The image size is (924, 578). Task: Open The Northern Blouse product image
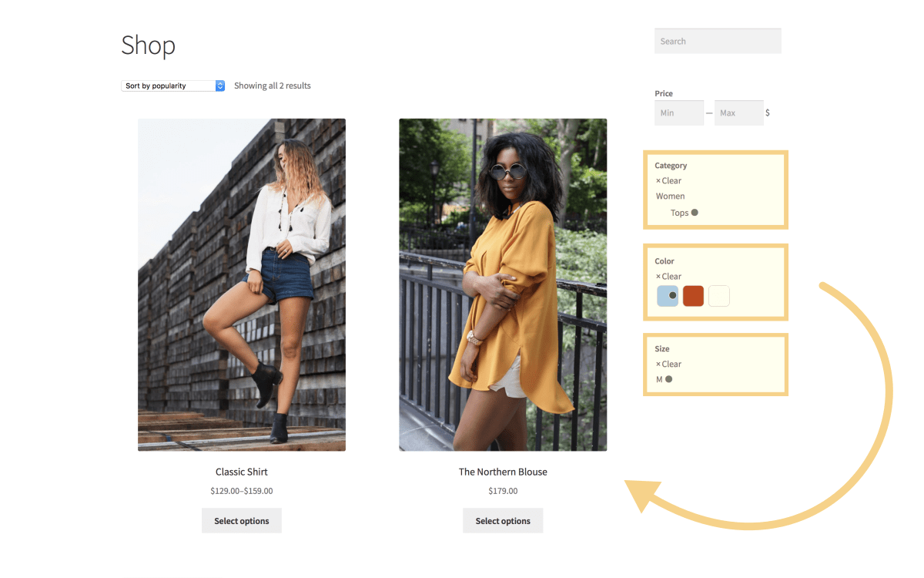pos(503,284)
